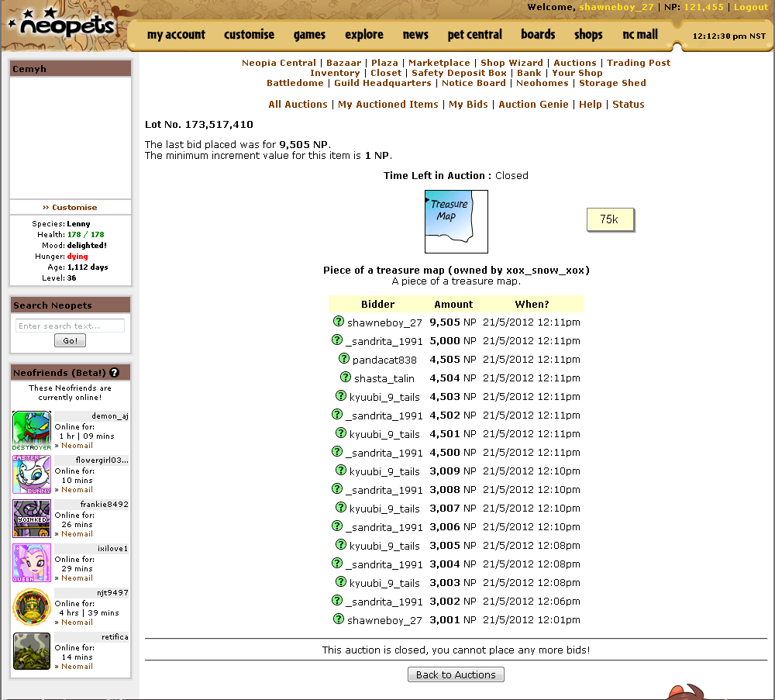The height and width of the screenshot is (700, 775).
Task: Open the news menu
Action: [415, 35]
